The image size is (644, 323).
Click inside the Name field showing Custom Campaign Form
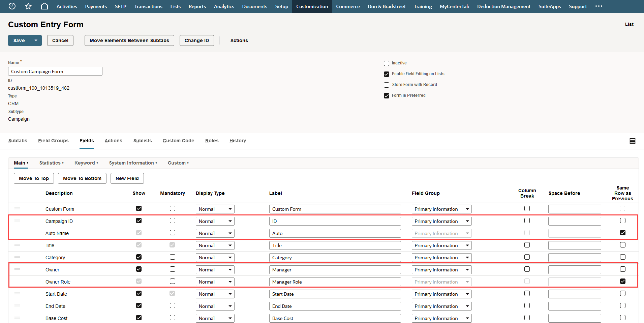coord(55,71)
